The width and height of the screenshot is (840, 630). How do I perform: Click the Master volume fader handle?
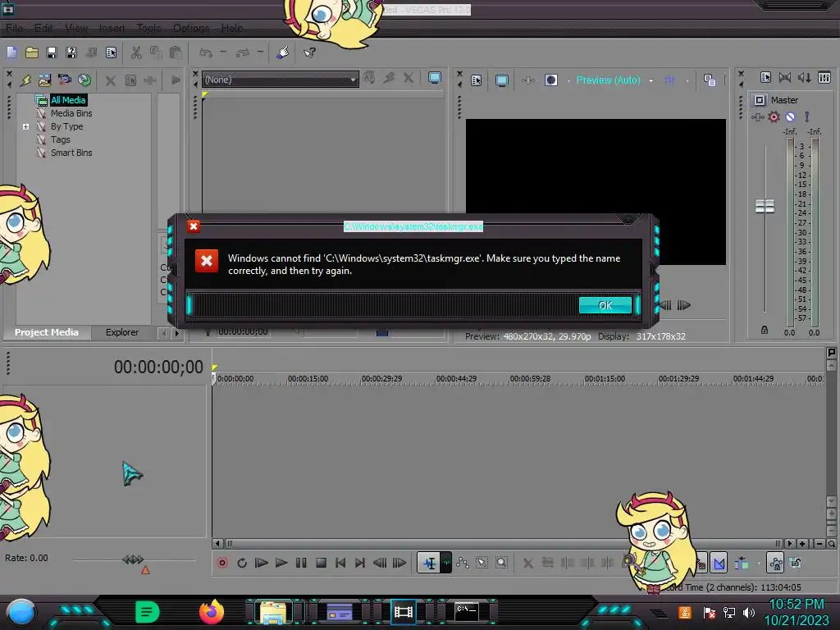pos(765,206)
